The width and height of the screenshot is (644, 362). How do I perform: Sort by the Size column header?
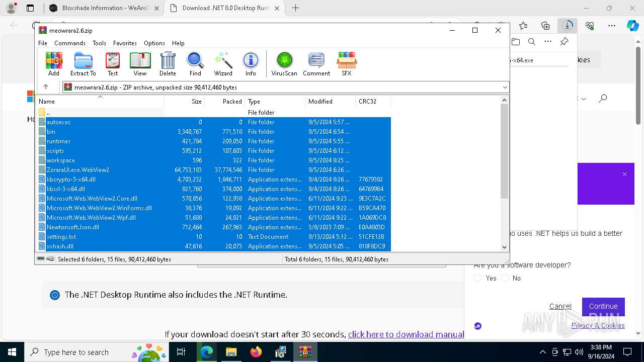pos(184,101)
